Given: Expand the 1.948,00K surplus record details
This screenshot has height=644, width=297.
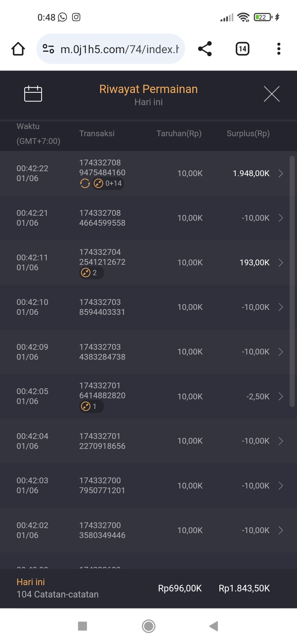Looking at the screenshot, I should 280,173.
